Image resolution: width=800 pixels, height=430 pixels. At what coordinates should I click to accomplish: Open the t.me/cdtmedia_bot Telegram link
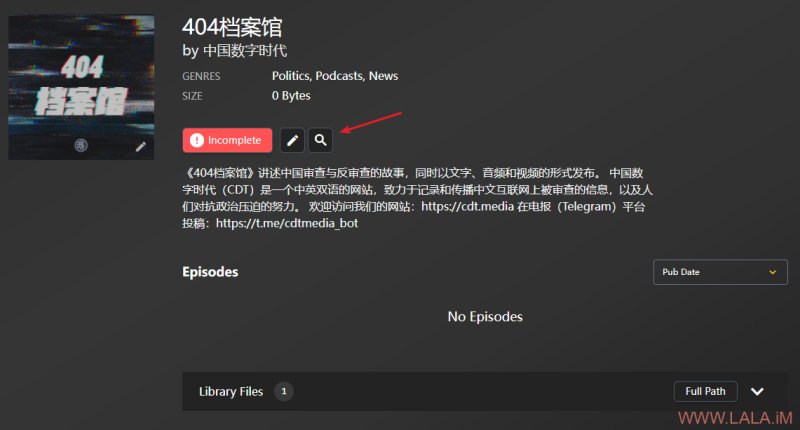click(x=287, y=223)
